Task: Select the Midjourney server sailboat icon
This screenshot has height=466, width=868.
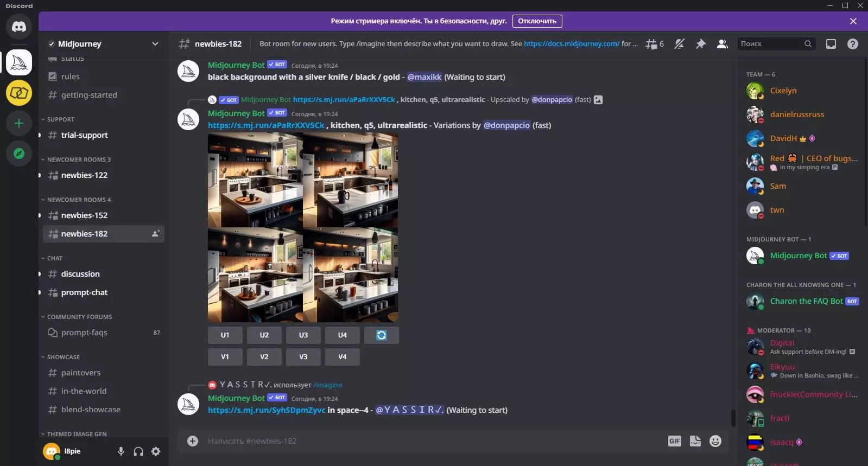Action: (x=19, y=62)
